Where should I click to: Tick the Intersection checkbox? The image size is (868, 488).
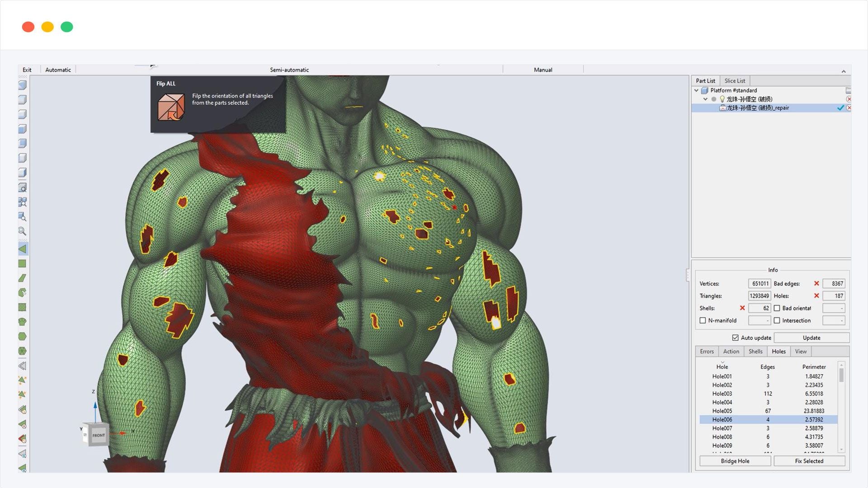[x=777, y=320]
